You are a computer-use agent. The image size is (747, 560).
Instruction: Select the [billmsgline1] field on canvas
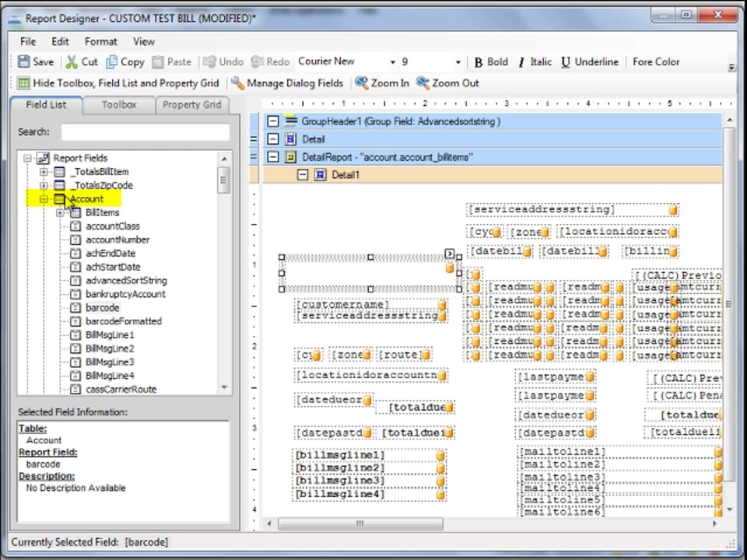369,455
